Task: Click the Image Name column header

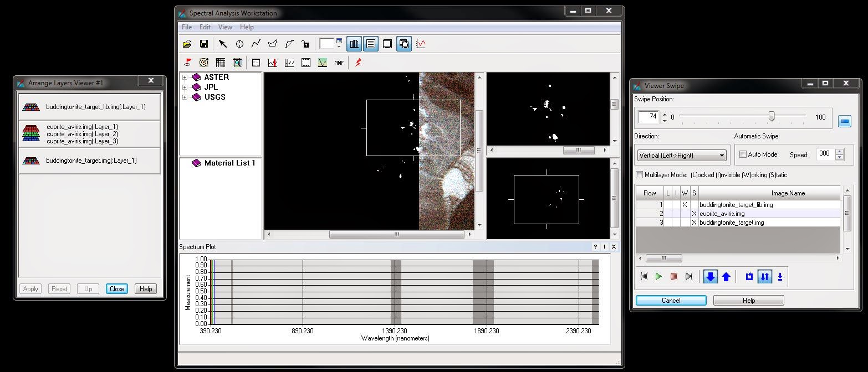Action: [x=769, y=193]
